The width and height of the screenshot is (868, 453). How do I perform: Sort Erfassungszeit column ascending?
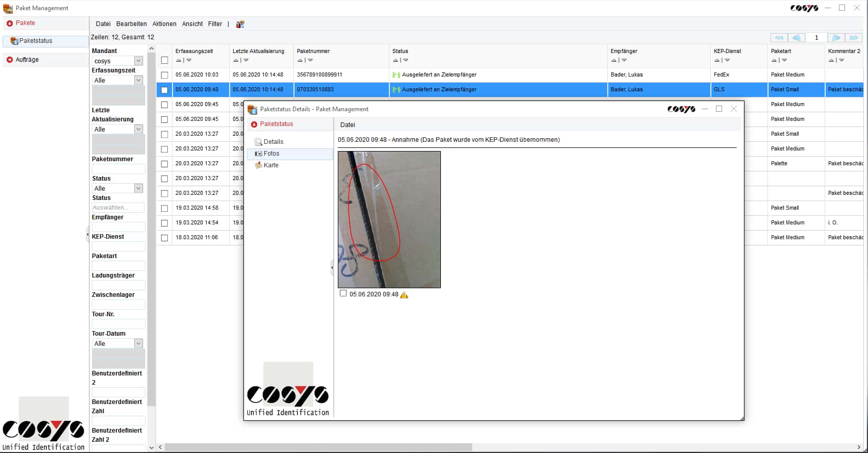click(x=179, y=60)
